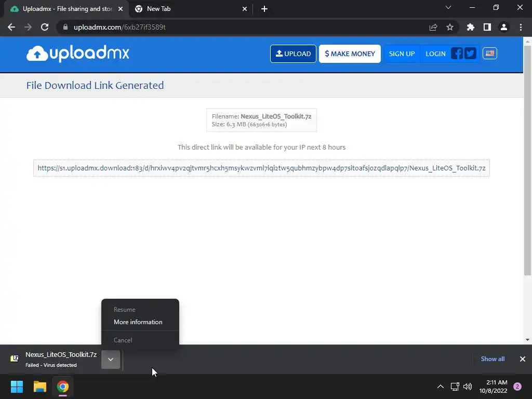532x399 pixels.
Task: Click the LOGIN link
Action: coord(435,54)
